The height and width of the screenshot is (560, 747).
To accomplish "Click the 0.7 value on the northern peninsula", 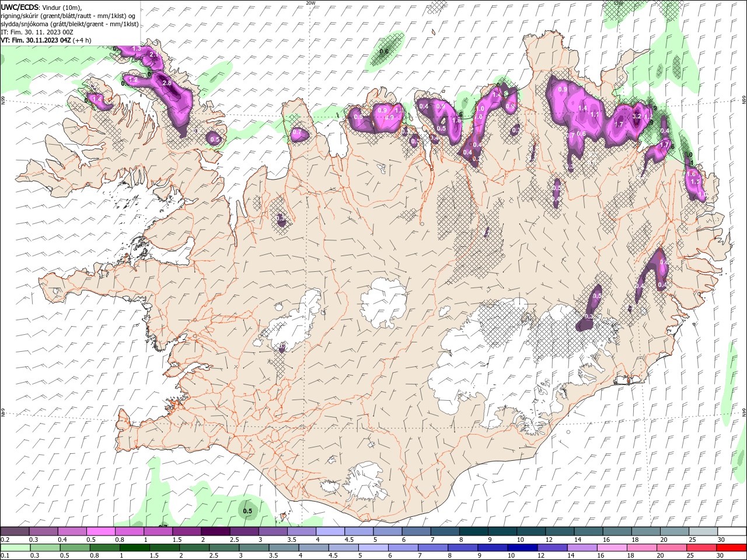I will pos(297,132).
